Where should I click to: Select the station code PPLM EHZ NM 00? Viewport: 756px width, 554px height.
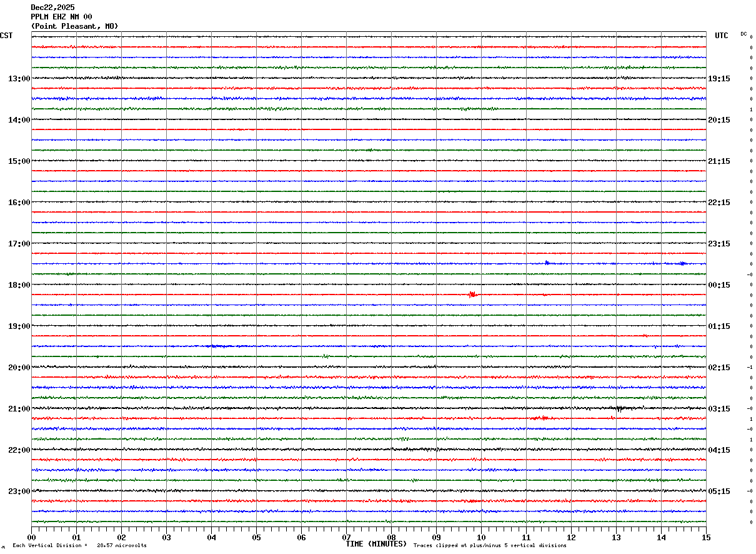coord(61,17)
